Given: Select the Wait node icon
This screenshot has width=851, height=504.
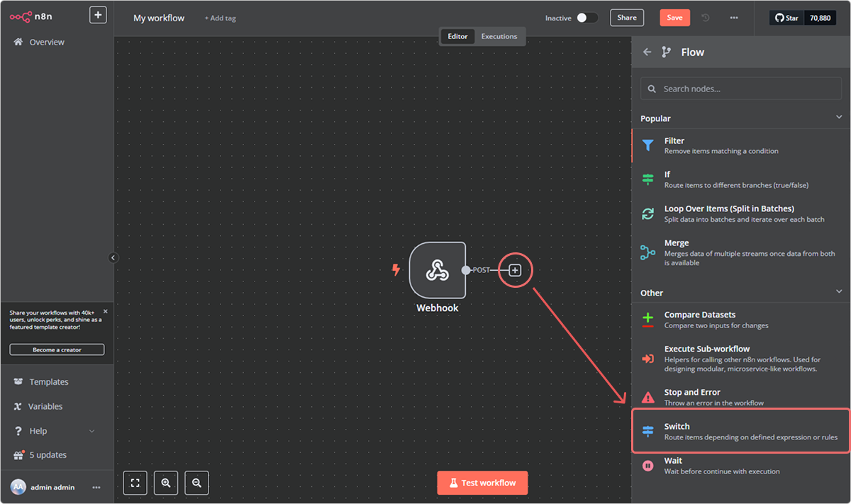Looking at the screenshot, I should click(648, 466).
